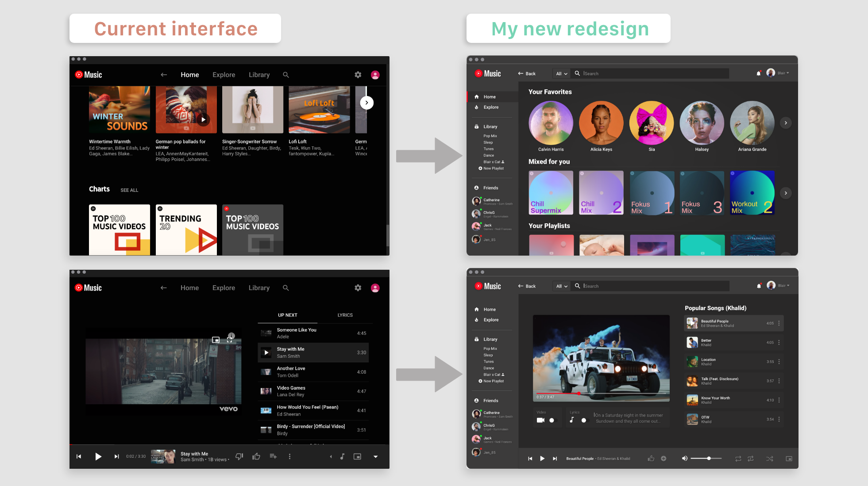
Task: Click the plus circle icon beside Beautiful People
Action: pyautogui.click(x=664, y=459)
